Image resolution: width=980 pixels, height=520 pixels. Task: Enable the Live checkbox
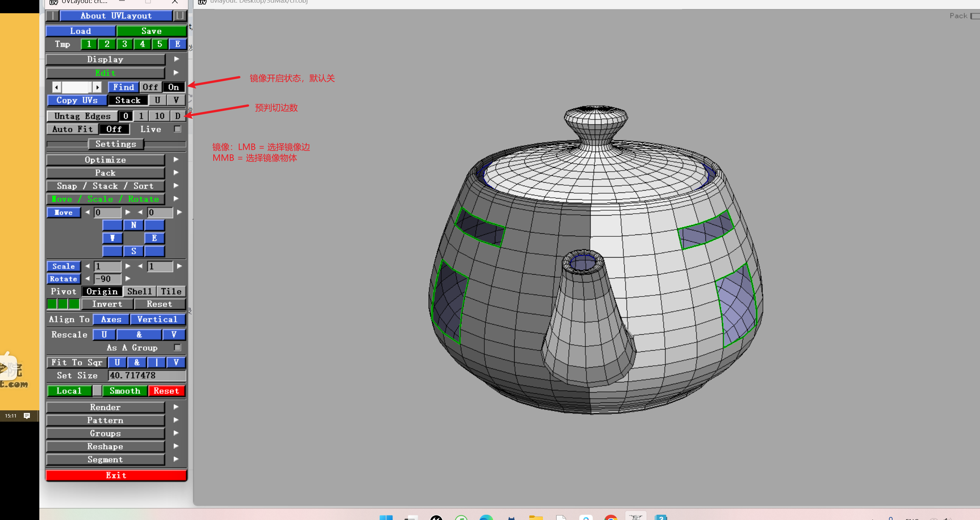coord(177,129)
